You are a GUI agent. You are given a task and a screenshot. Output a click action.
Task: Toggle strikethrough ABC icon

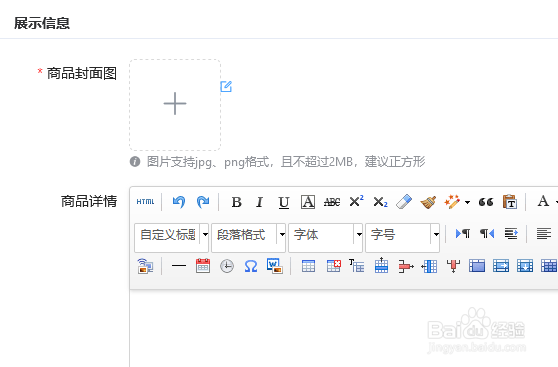(x=332, y=202)
